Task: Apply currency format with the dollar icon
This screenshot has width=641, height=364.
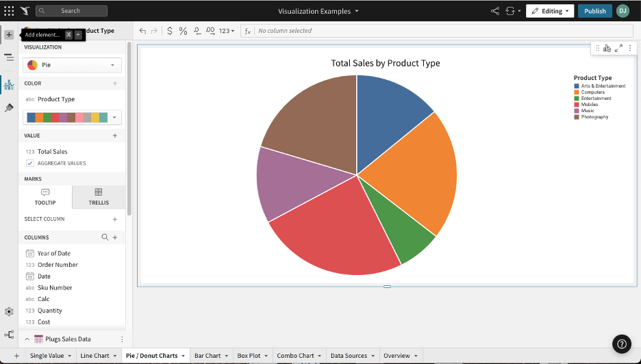Action: pyautogui.click(x=170, y=31)
